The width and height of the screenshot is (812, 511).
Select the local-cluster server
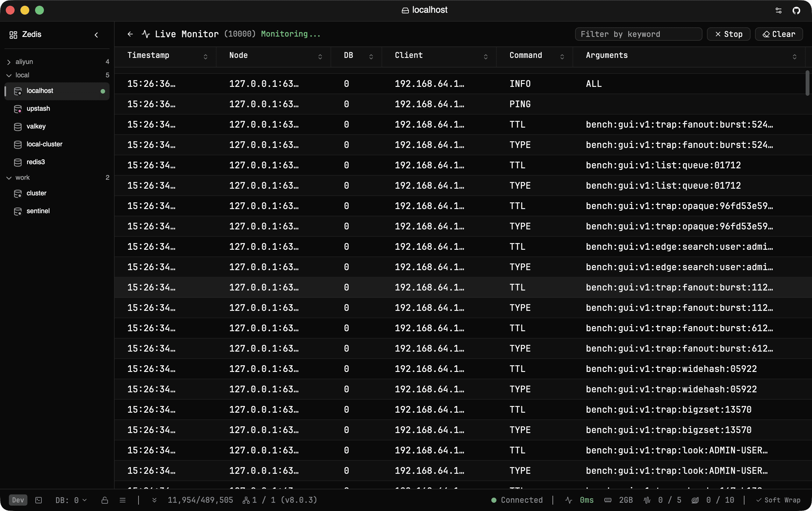[57, 144]
